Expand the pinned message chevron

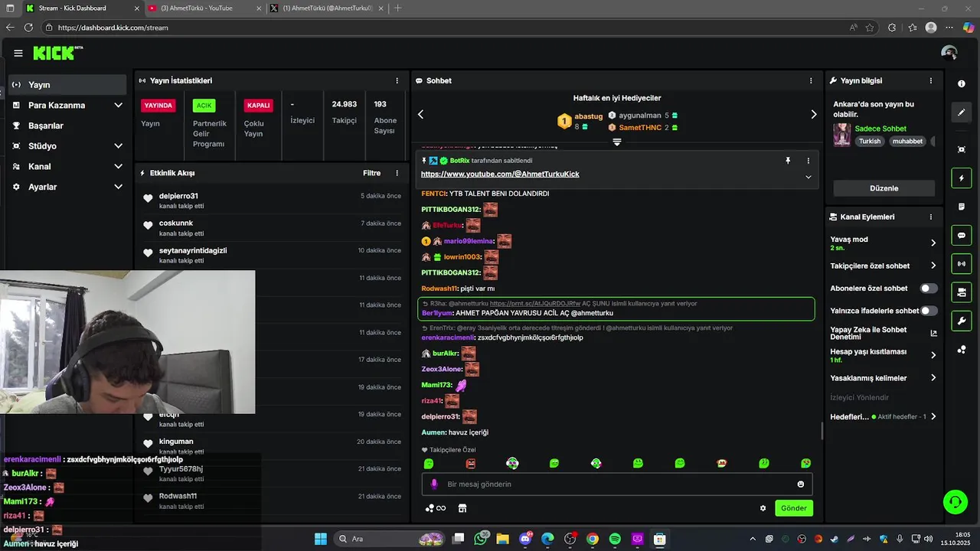pyautogui.click(x=808, y=177)
